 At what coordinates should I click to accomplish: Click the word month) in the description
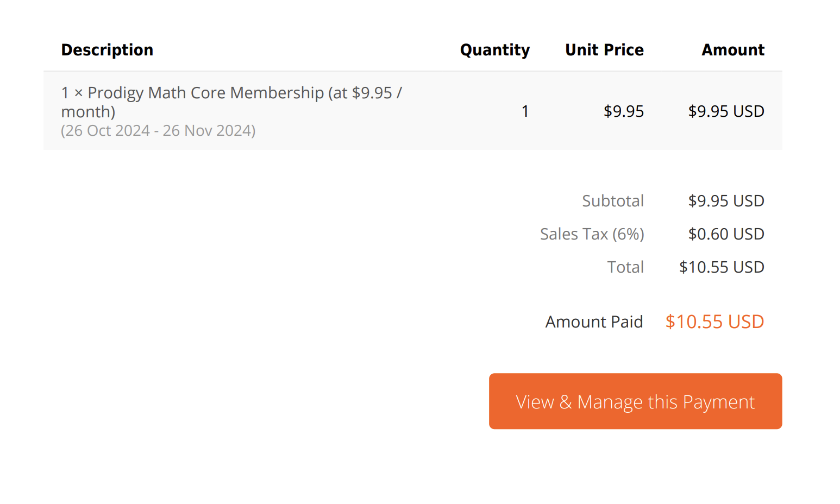pos(88,112)
